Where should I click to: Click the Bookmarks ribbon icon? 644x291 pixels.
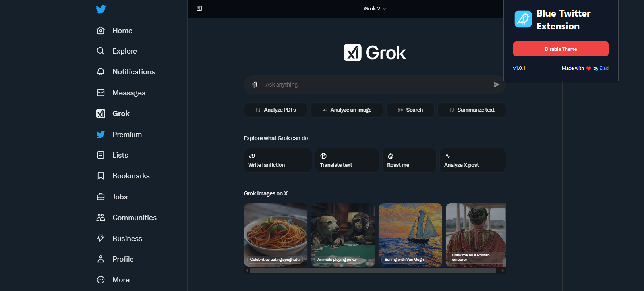[x=101, y=176]
